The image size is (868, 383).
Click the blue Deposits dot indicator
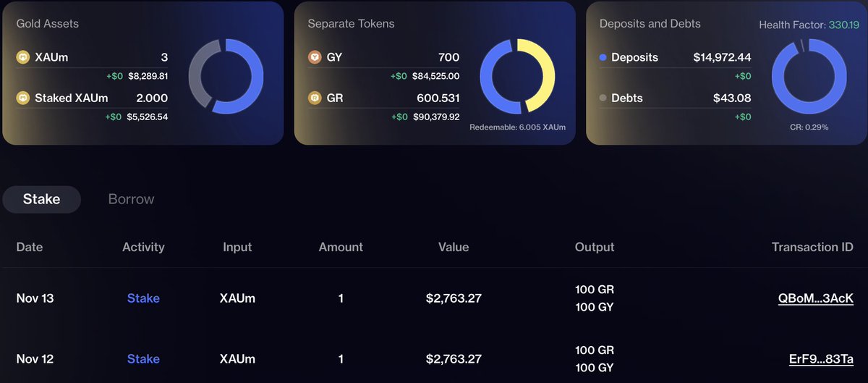(603, 57)
